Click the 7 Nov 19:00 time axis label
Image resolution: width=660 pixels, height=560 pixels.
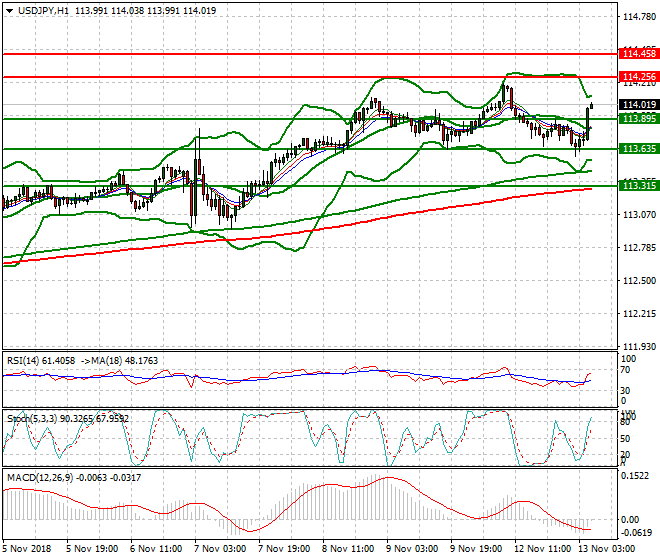tap(284, 549)
